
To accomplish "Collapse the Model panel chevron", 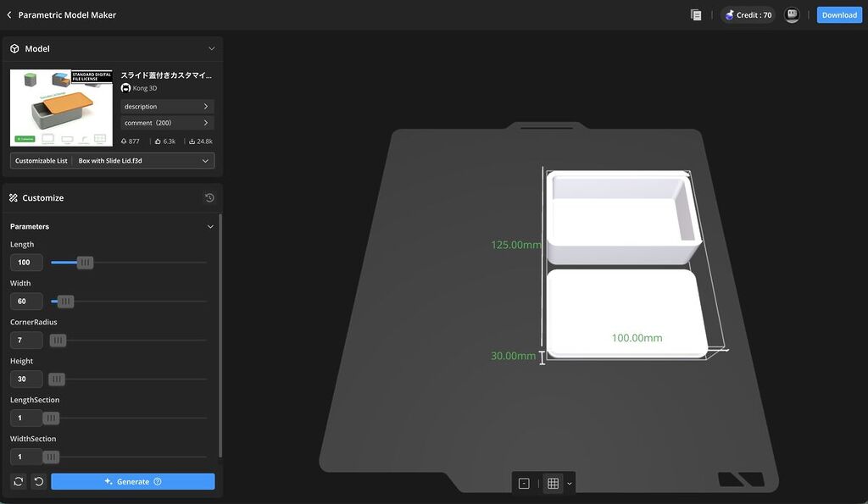I will point(211,49).
